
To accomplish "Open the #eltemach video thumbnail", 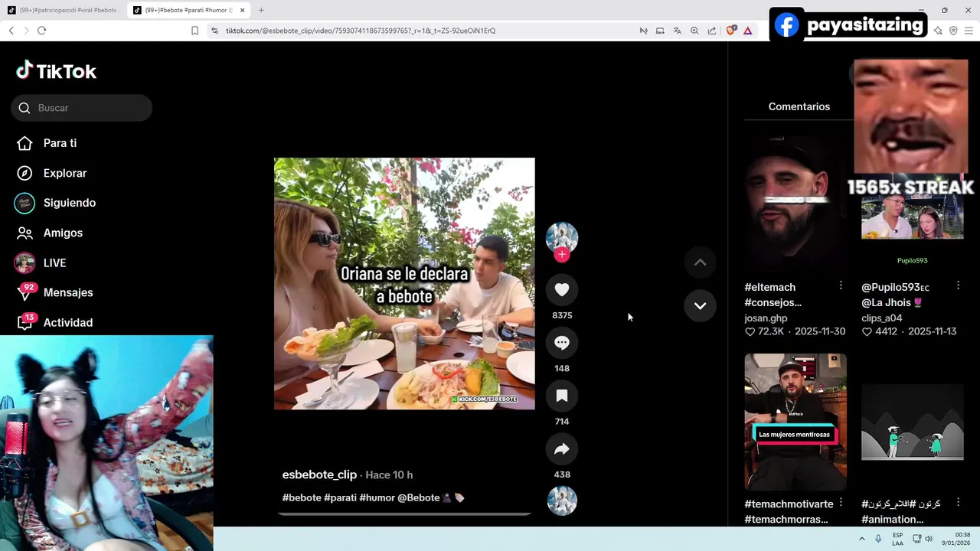I will [795, 204].
